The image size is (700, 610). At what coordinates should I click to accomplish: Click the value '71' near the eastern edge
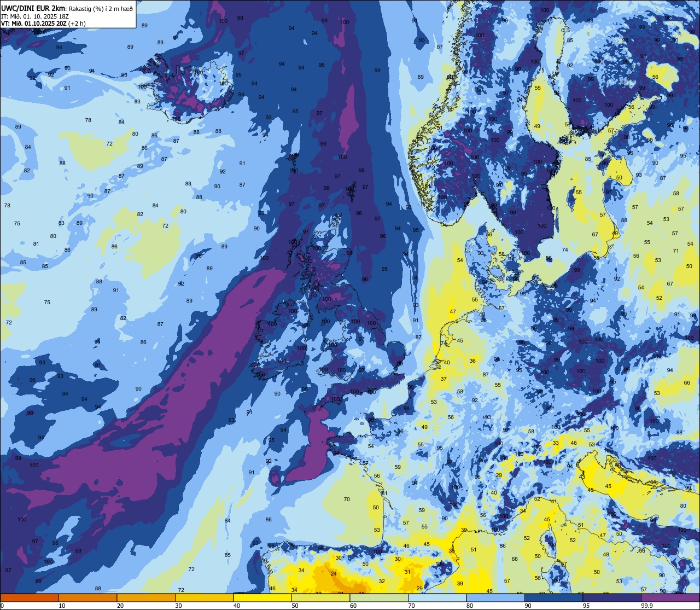coord(675,251)
